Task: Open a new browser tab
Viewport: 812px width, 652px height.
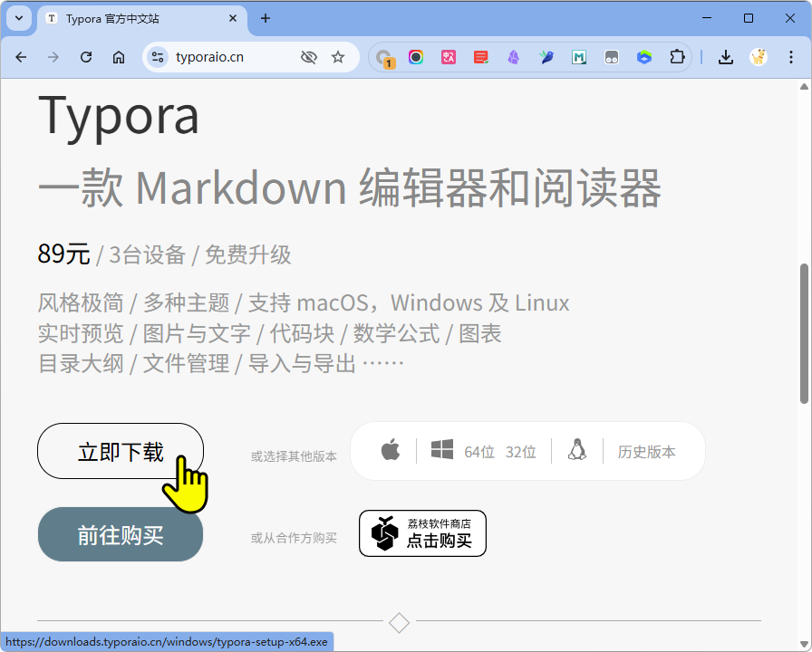Action: (266, 18)
